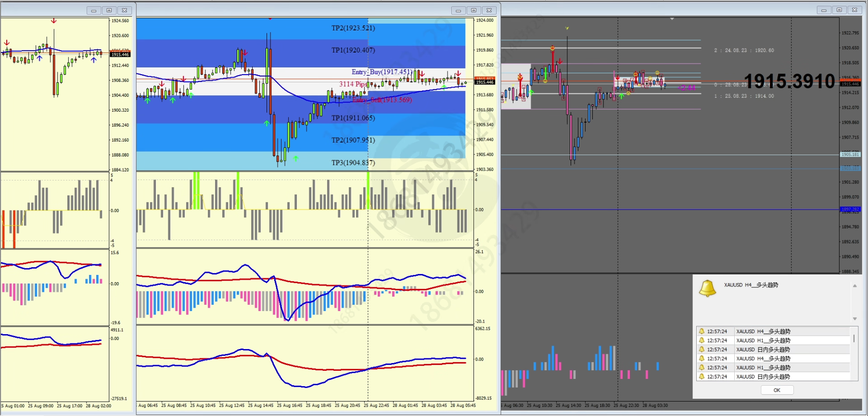Click the alert list scrollbar thumb
This screenshot has width=868, height=416.
click(x=855, y=338)
